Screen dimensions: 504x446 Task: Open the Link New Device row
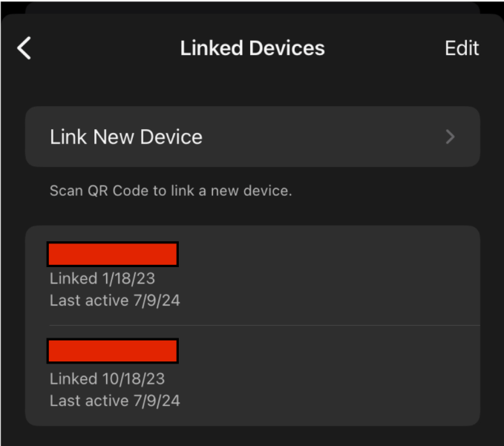click(x=252, y=137)
